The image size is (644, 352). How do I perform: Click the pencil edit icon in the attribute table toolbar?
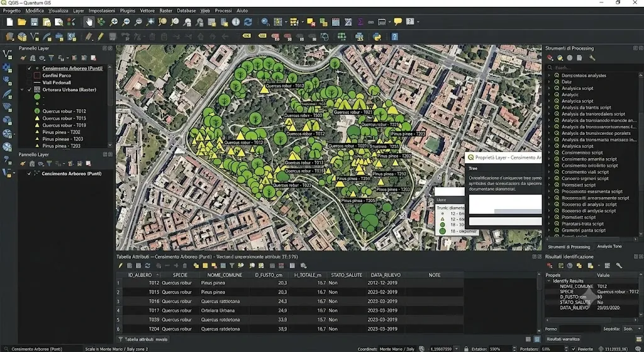(120, 266)
